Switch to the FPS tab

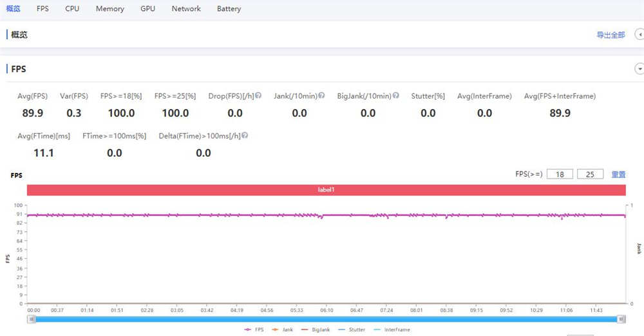coord(43,8)
